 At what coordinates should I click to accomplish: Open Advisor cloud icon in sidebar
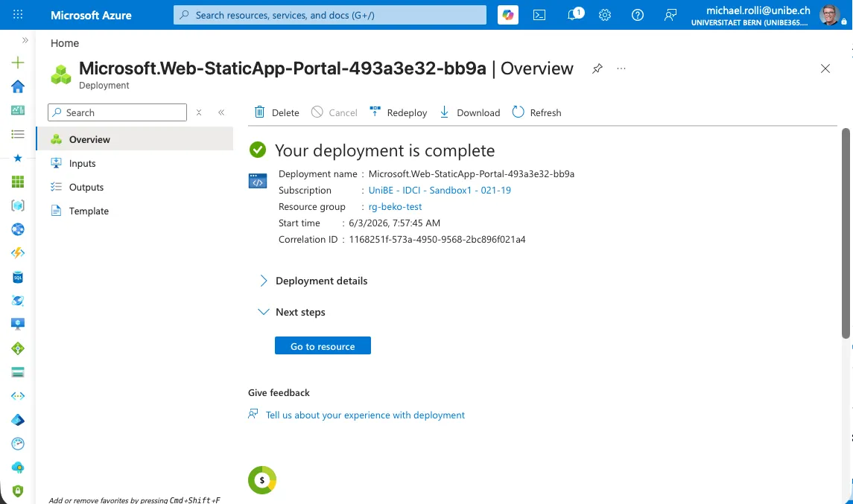point(17,468)
